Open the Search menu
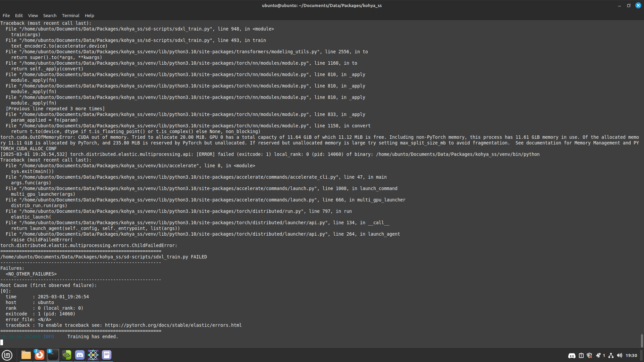This screenshot has height=362, width=644. (50, 15)
